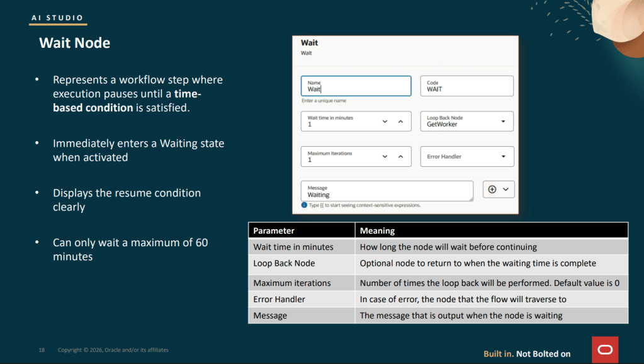Open the Error Handler dropdown
The image size is (644, 364).
(503, 157)
